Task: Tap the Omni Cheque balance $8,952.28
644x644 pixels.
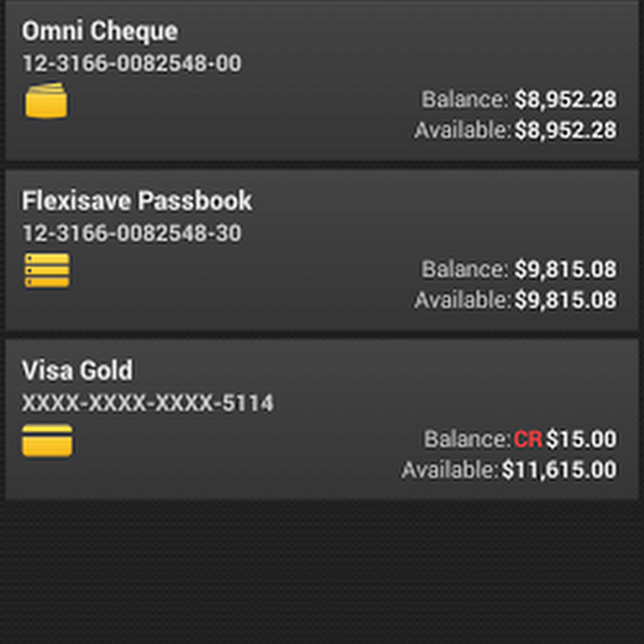Action: pos(565,99)
